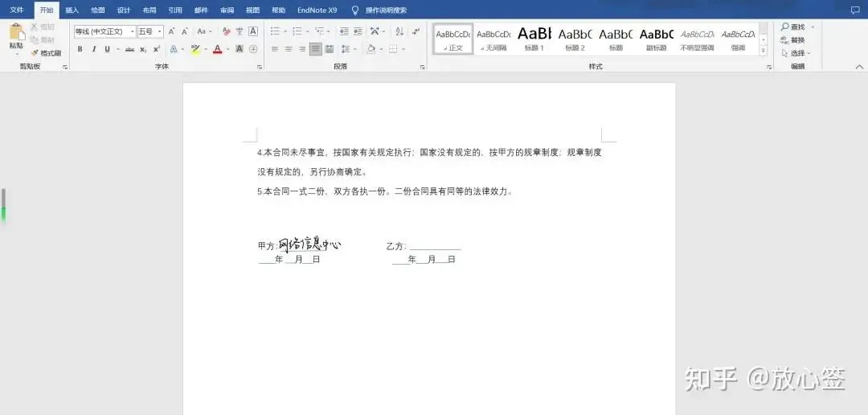Switch to the 布局 Layout tab
The height and width of the screenshot is (415, 868).
[149, 10]
